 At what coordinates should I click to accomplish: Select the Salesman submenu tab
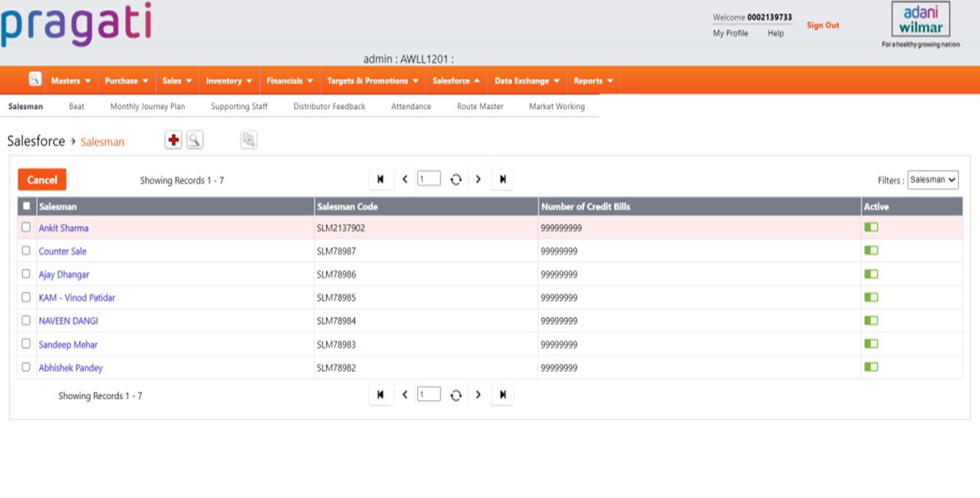click(26, 106)
